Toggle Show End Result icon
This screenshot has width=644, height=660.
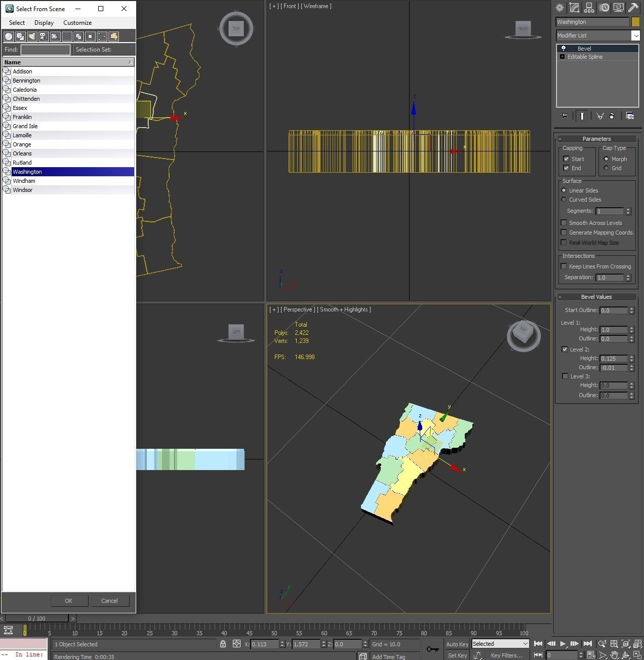pos(582,116)
